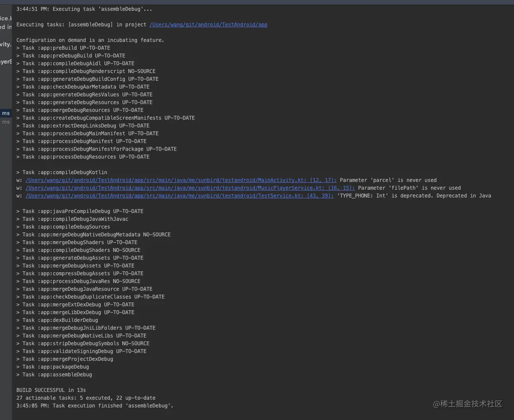The width and height of the screenshot is (514, 420).
Task: Click the '27 actionable tasks' summary line
Action: click(x=86, y=398)
